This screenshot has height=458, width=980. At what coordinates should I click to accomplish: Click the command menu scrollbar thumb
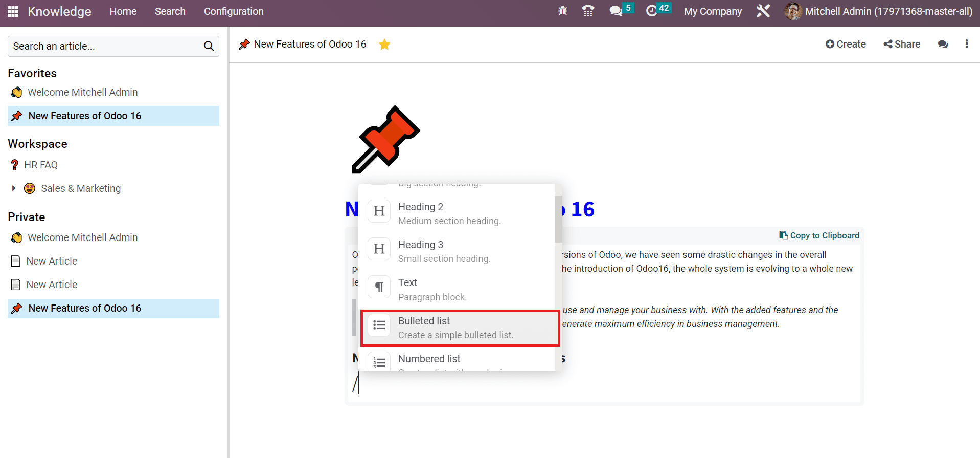pos(558,219)
